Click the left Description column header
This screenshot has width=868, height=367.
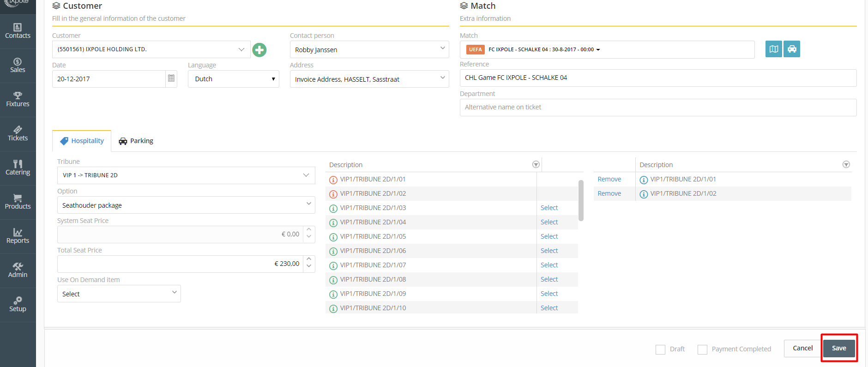click(x=346, y=165)
